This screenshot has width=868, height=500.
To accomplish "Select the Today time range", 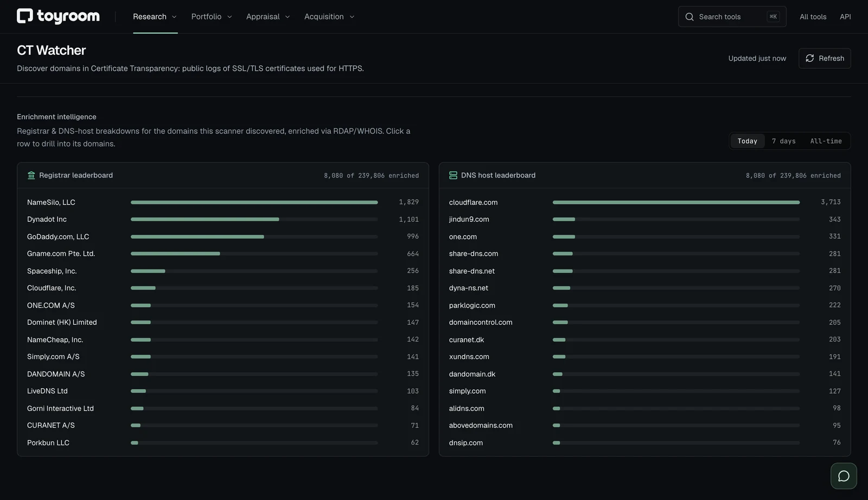I will [x=747, y=141].
